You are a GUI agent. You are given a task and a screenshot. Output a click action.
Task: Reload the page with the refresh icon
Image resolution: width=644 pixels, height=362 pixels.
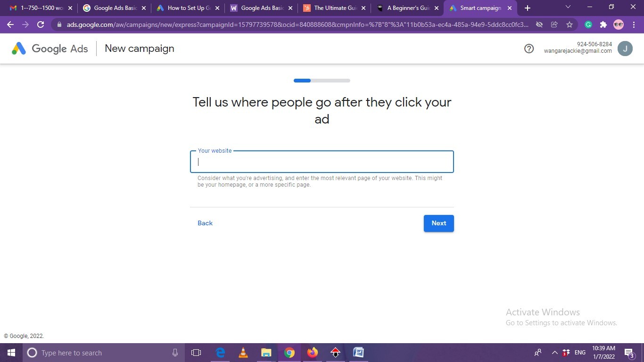point(41,25)
